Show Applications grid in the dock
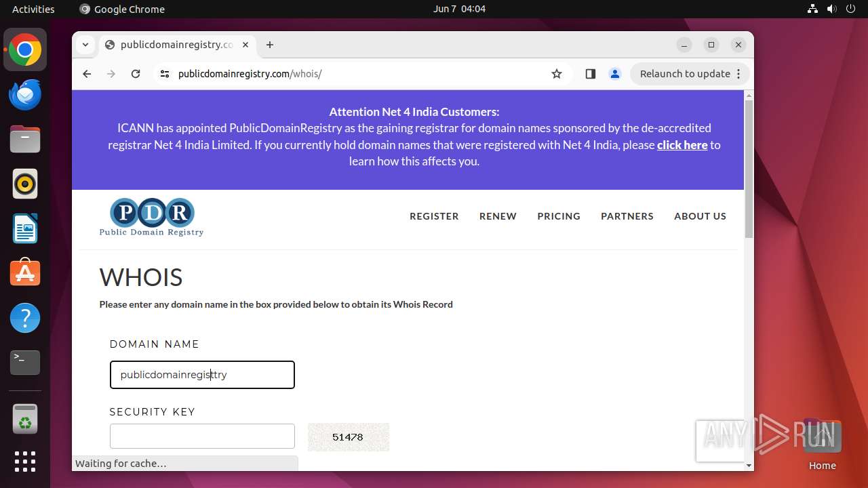This screenshot has height=488, width=868. tap(25, 462)
